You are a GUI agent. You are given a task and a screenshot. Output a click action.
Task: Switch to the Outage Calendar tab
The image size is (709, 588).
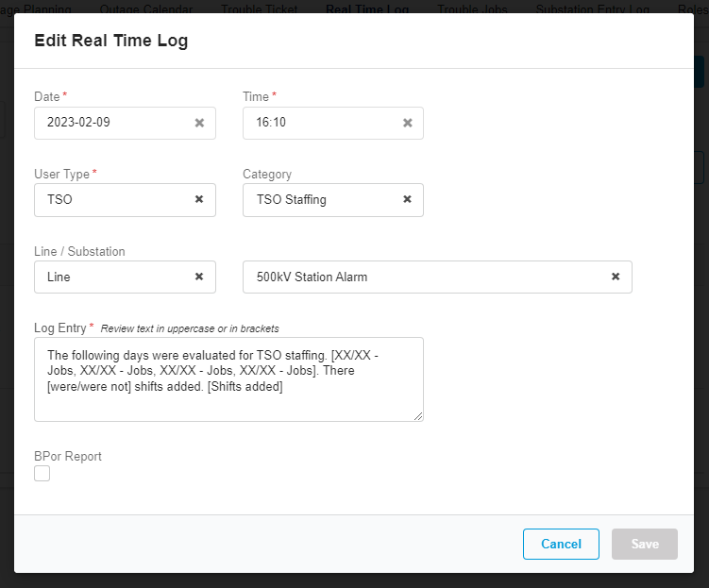click(x=145, y=9)
